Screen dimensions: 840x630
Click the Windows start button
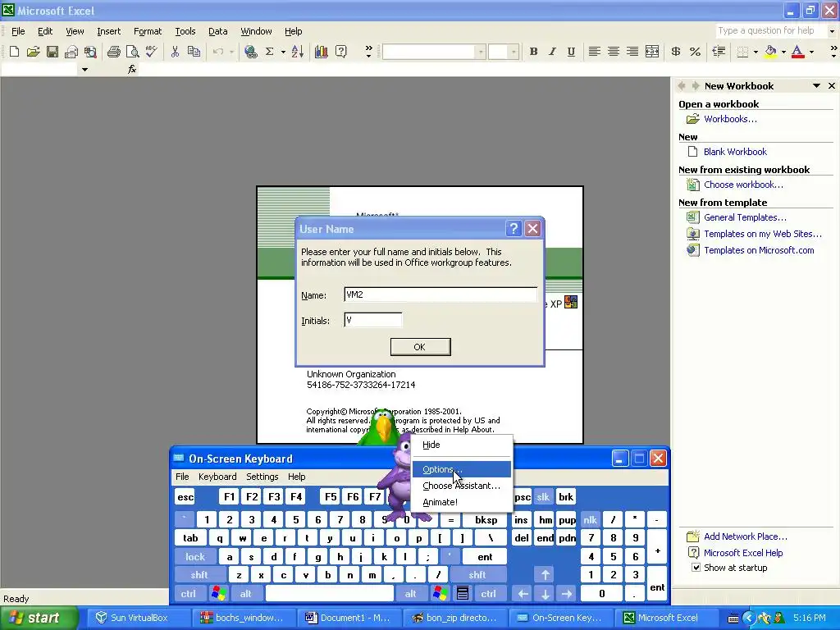click(x=39, y=618)
